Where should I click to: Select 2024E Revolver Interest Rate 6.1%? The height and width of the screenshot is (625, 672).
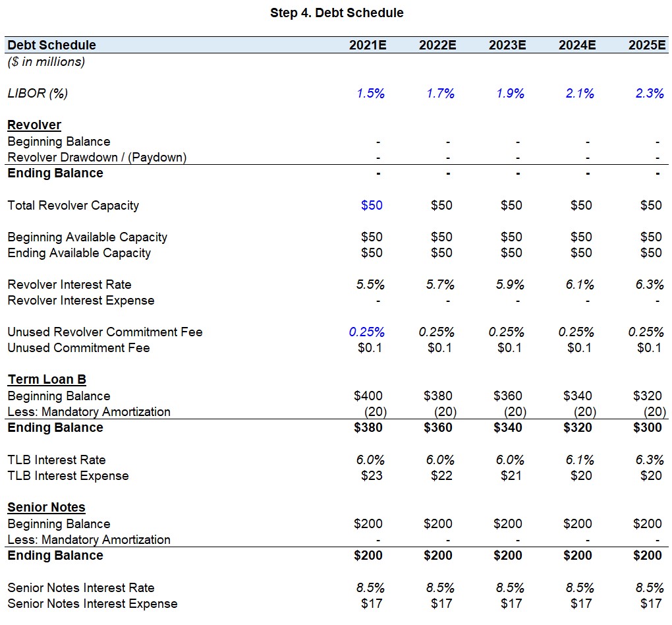[x=580, y=284]
